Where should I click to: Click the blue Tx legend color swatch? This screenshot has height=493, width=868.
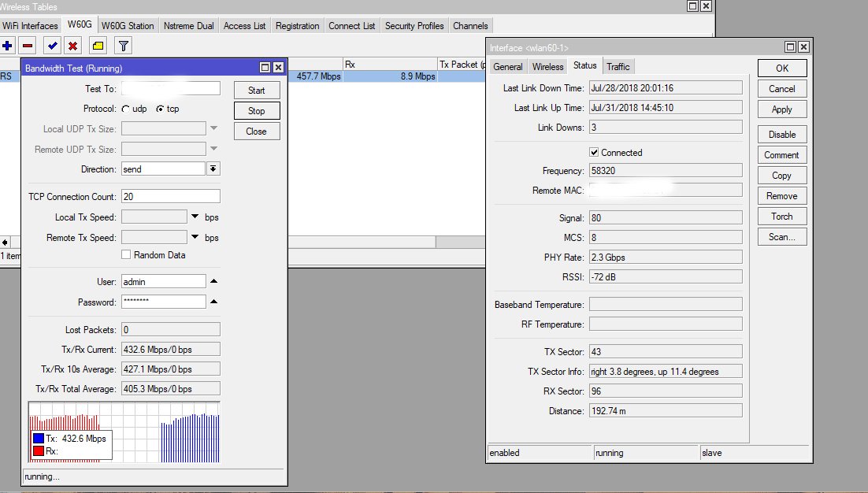pos(38,438)
